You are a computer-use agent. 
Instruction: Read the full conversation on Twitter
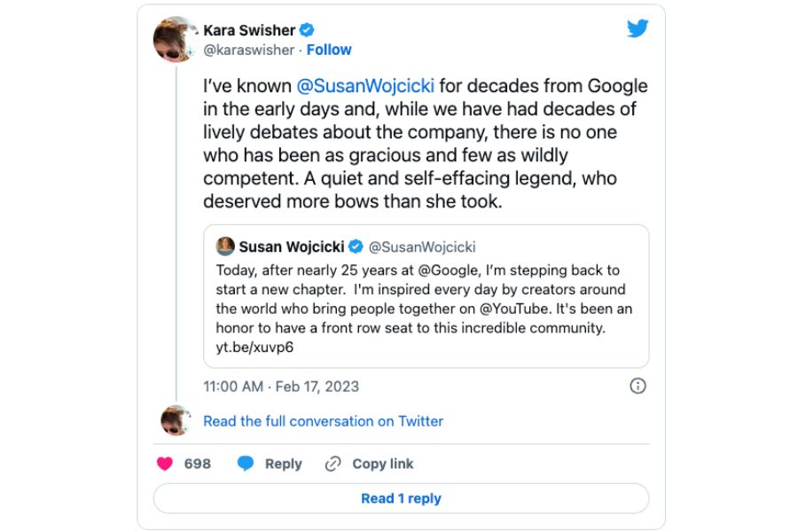point(323,421)
